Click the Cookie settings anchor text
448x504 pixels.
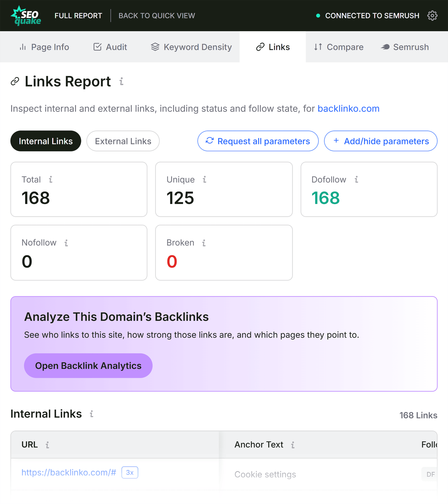265,474
